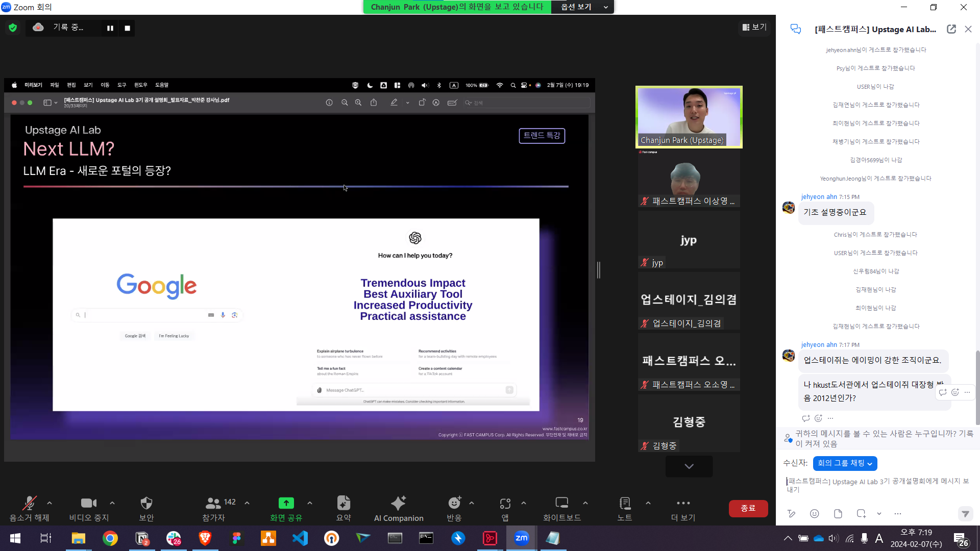Pop out the chat panel window
The height and width of the screenshot is (551, 980).
(x=951, y=29)
